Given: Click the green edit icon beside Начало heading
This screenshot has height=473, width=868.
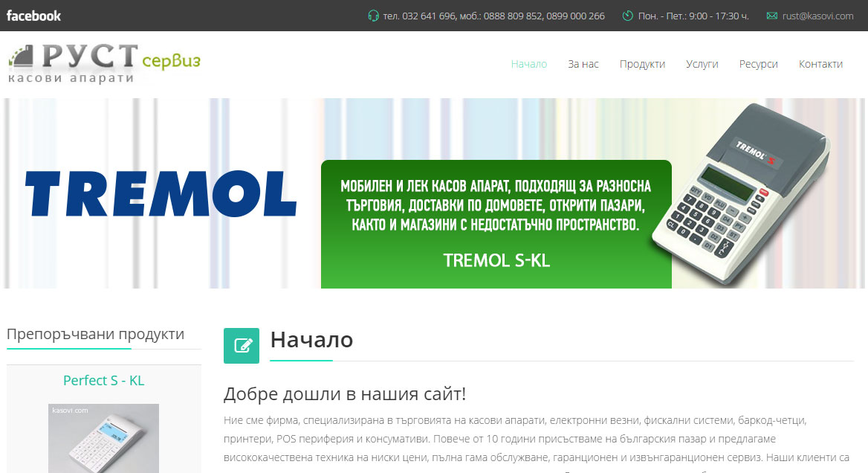Looking at the screenshot, I should coord(242,345).
